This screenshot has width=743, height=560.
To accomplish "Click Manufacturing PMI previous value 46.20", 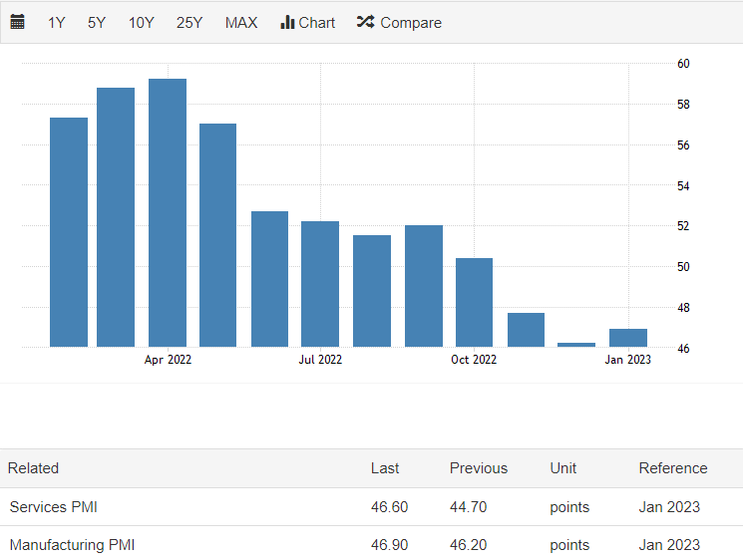I will click(x=468, y=545).
